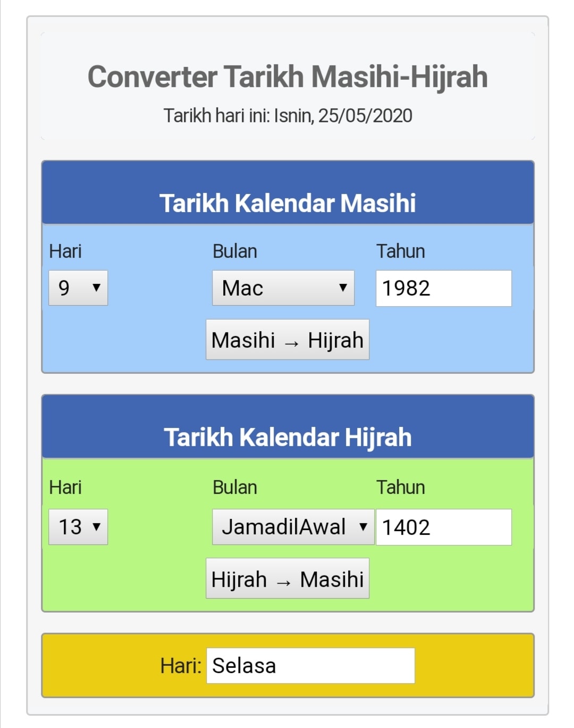
Task: Click the Masihi Tahun field with 1982
Action: pyautogui.click(x=444, y=288)
